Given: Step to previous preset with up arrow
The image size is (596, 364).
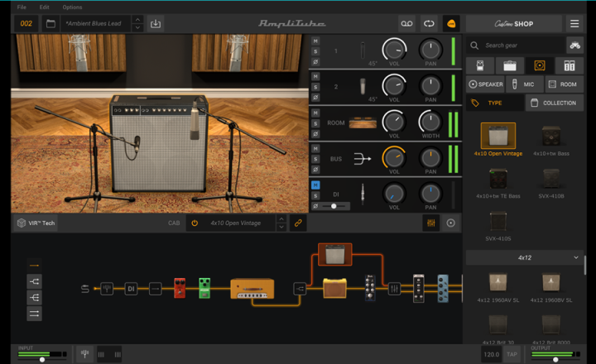Looking at the screenshot, I should click(137, 19).
